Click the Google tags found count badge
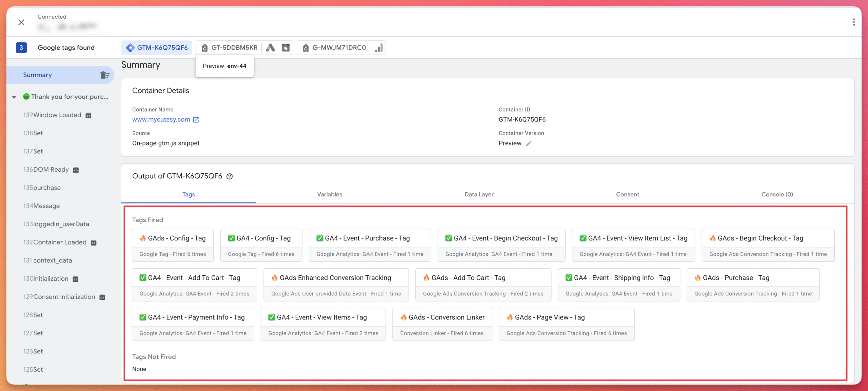Image resolution: width=868 pixels, height=391 pixels. (x=21, y=48)
